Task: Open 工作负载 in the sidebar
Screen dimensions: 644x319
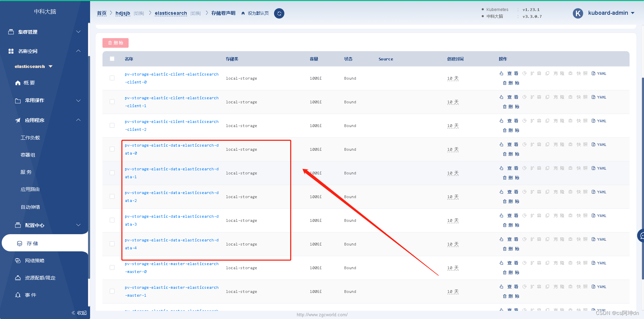Action: (30, 138)
